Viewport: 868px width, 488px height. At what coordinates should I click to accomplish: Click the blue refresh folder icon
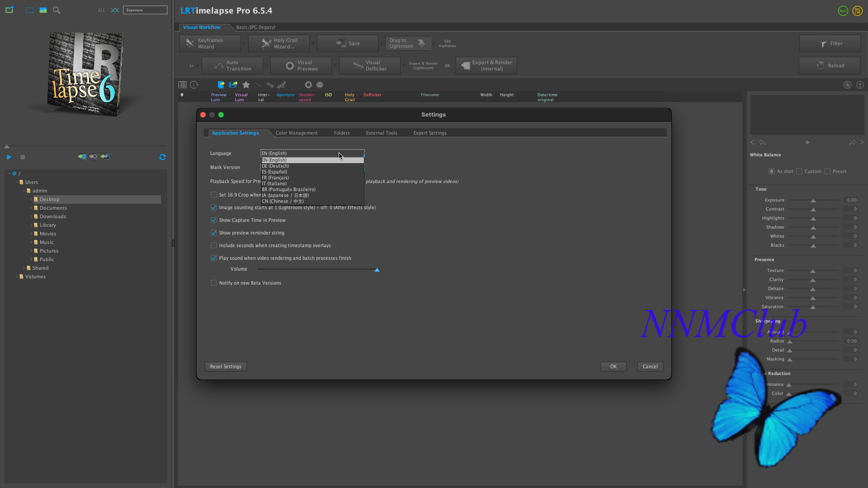tap(162, 157)
